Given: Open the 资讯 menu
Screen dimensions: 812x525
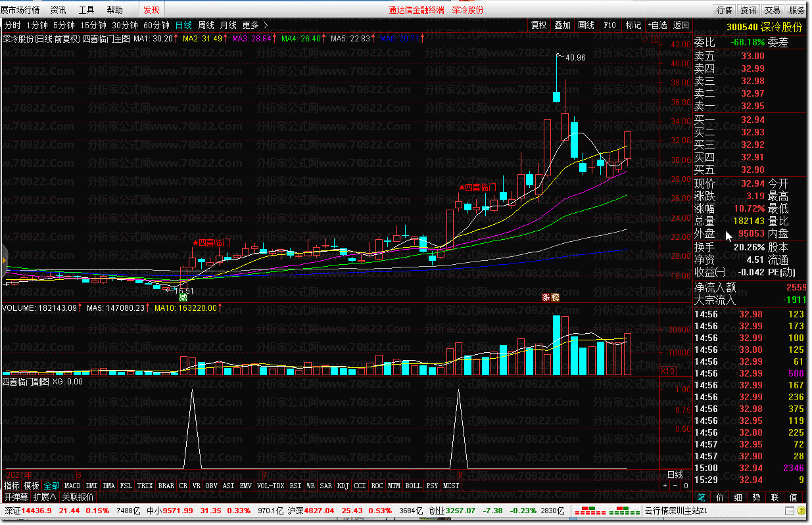Looking at the screenshot, I should click(58, 10).
